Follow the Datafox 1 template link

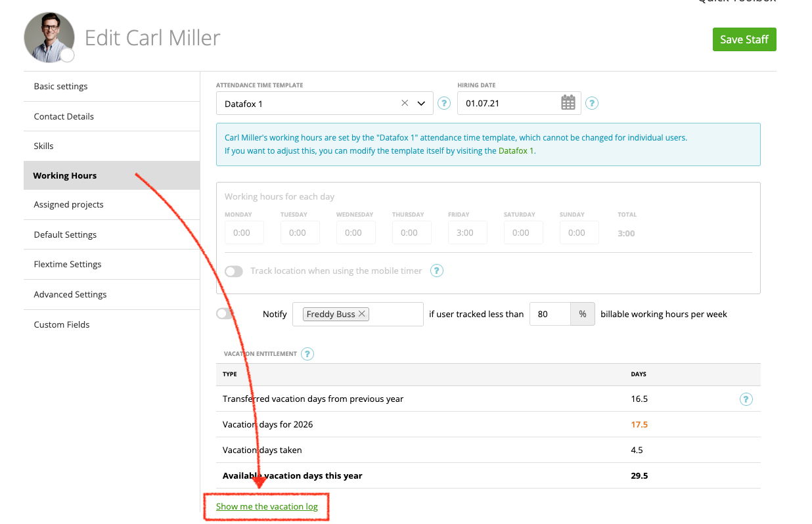pos(516,150)
